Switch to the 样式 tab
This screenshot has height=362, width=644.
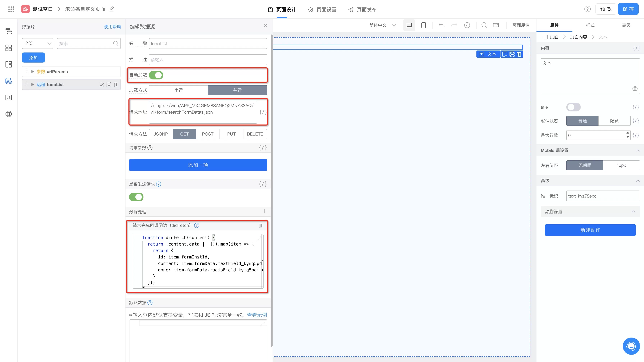pos(590,25)
